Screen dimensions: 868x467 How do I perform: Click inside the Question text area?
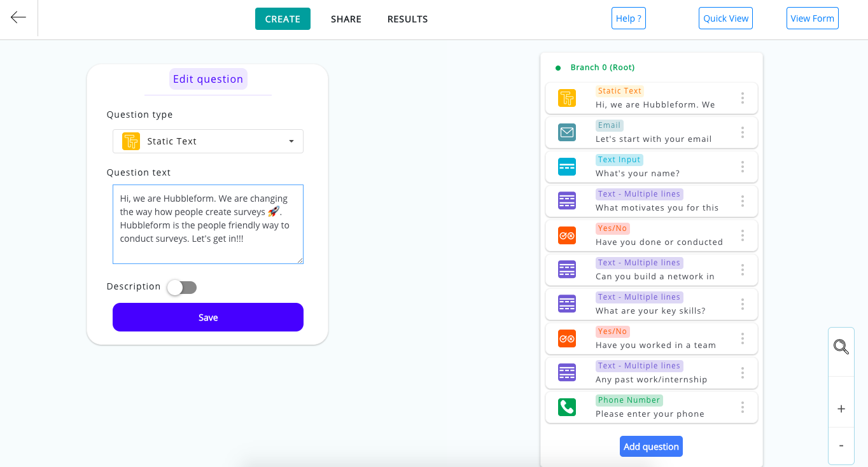pyautogui.click(x=208, y=224)
